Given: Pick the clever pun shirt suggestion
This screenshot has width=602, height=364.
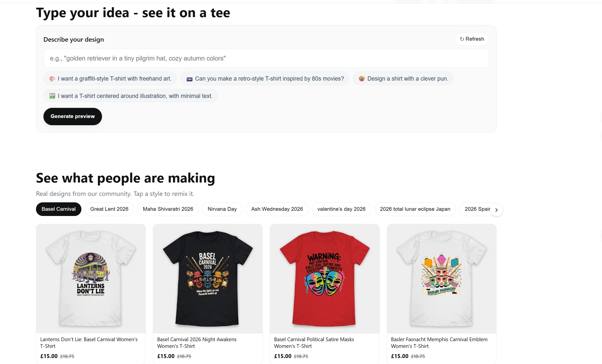Looking at the screenshot, I should [x=403, y=79].
